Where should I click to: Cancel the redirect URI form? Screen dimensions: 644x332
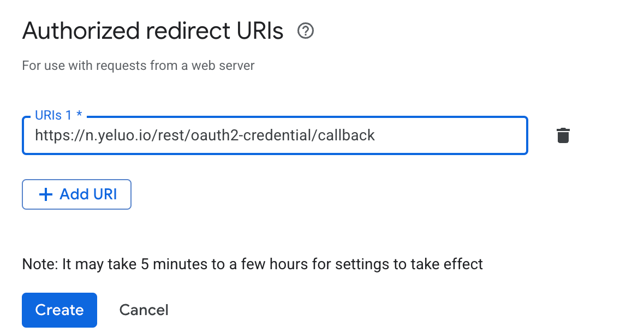(144, 310)
